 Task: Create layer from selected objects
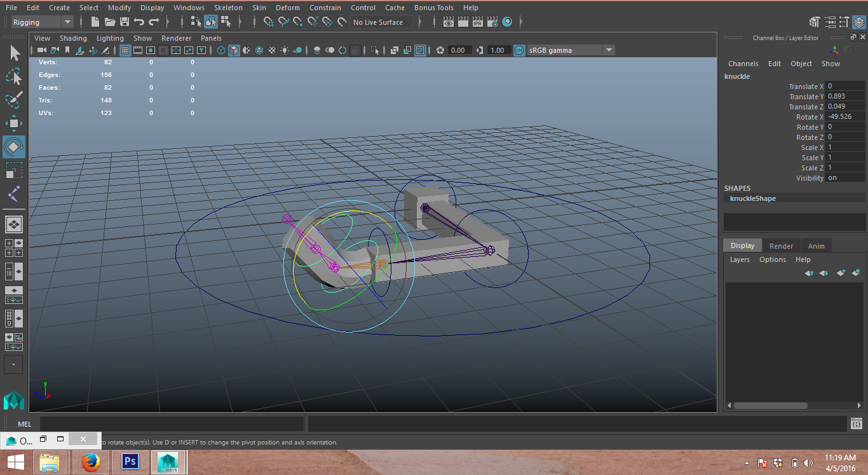856,273
